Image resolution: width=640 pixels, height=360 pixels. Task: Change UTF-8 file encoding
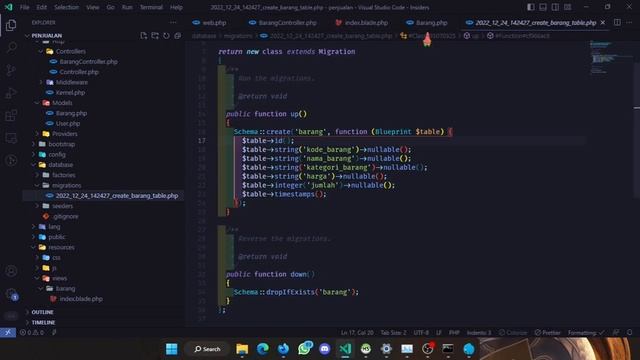click(421, 333)
